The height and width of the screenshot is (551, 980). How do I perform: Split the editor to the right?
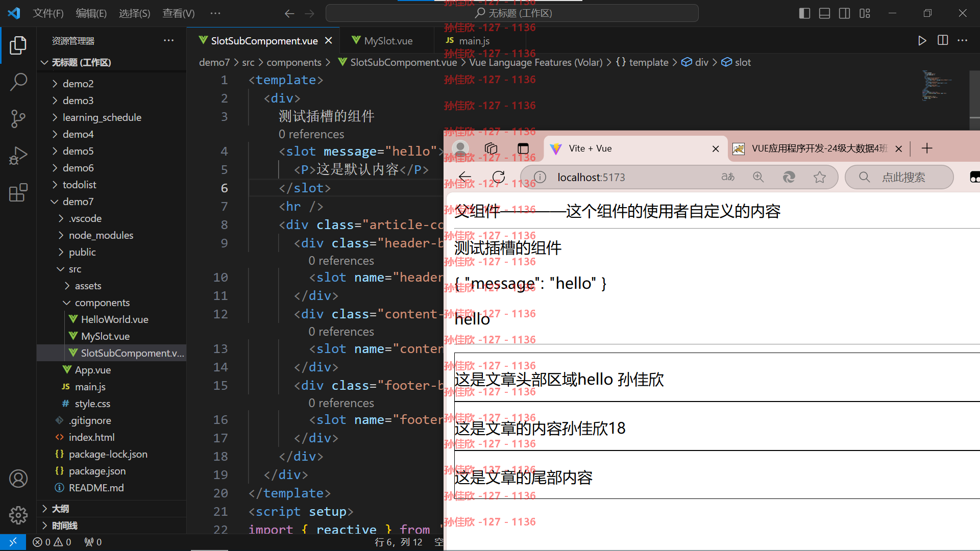[943, 40]
